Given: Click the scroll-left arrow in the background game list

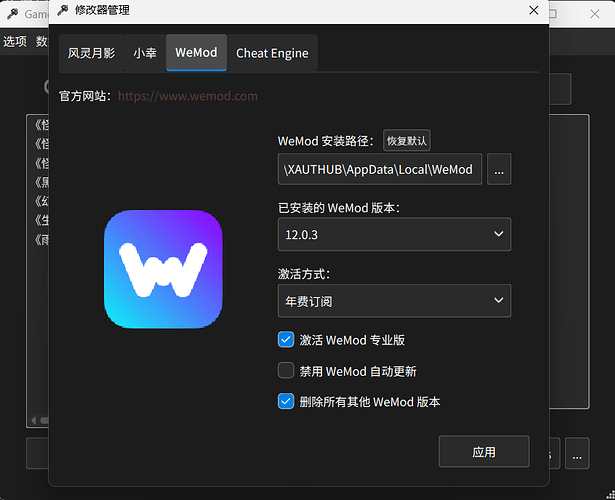Looking at the screenshot, I should click(34, 420).
